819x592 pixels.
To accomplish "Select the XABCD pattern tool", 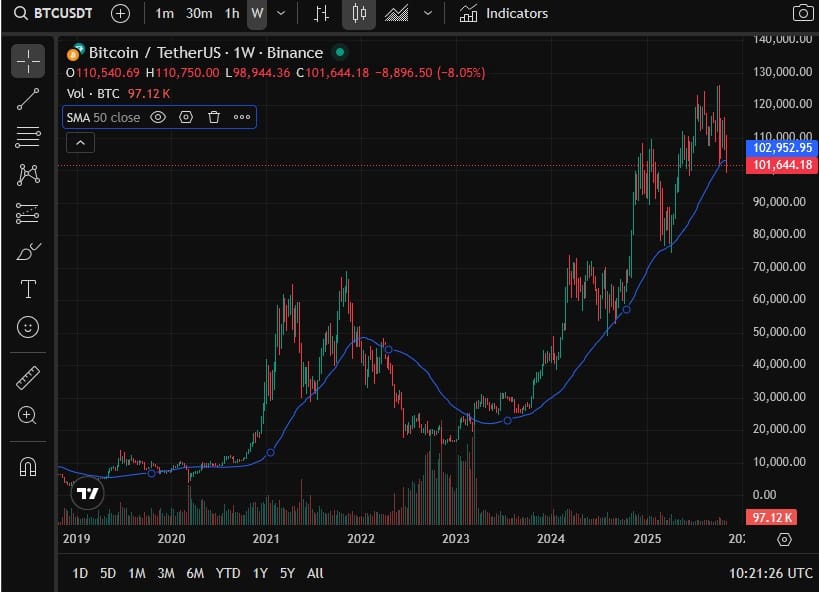I will click(28, 174).
